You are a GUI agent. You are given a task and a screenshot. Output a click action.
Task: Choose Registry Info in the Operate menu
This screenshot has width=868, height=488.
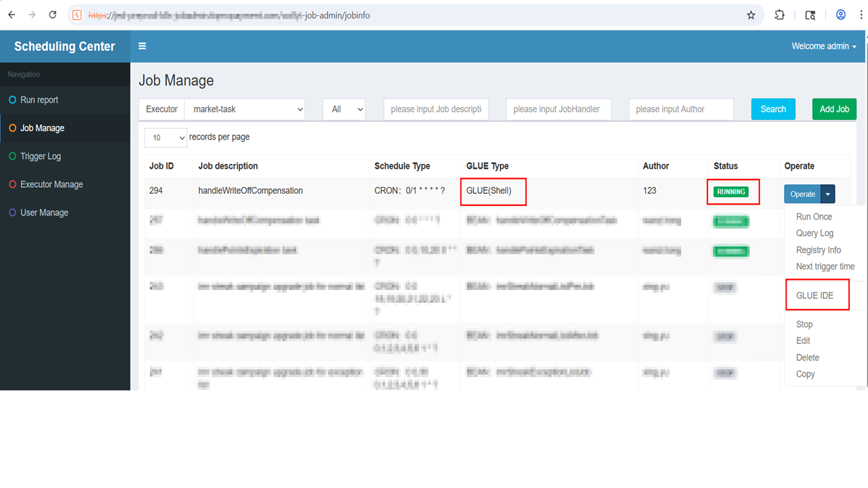point(818,250)
